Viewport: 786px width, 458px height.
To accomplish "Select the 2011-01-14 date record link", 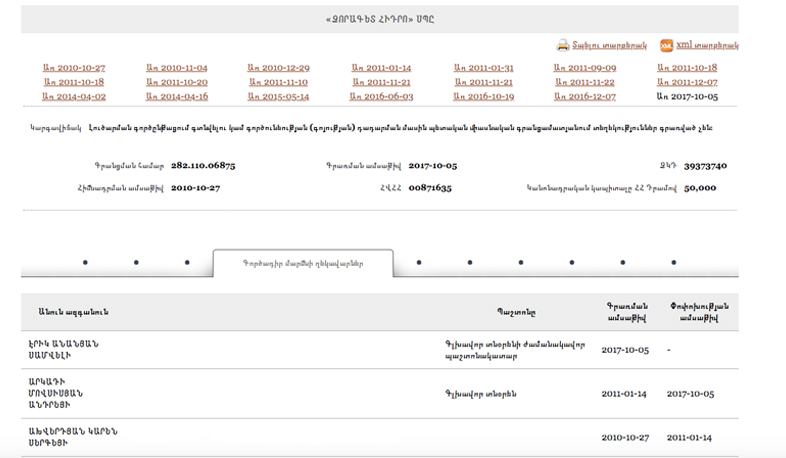I will coord(381,68).
